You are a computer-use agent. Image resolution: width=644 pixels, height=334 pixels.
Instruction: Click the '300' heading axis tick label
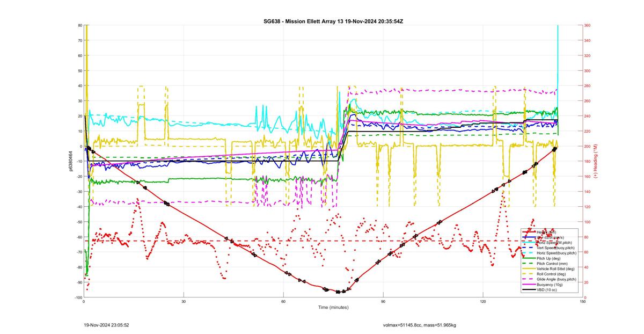pyautogui.click(x=587, y=70)
